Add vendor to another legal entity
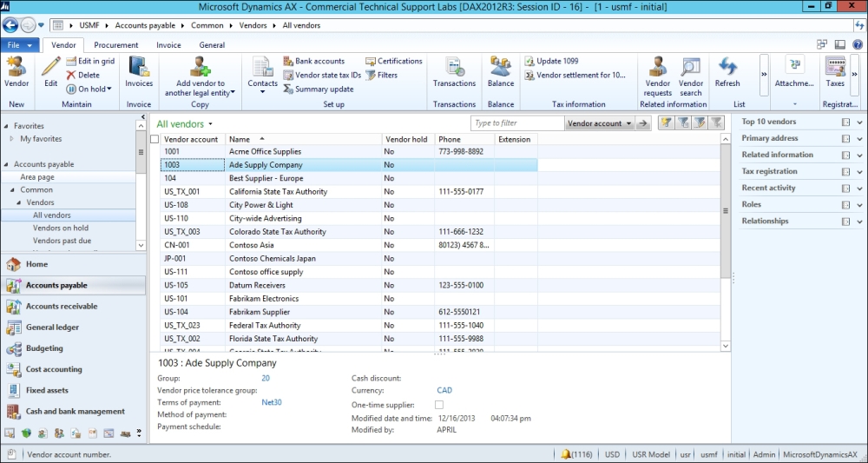The height and width of the screenshot is (463, 868). [x=200, y=76]
